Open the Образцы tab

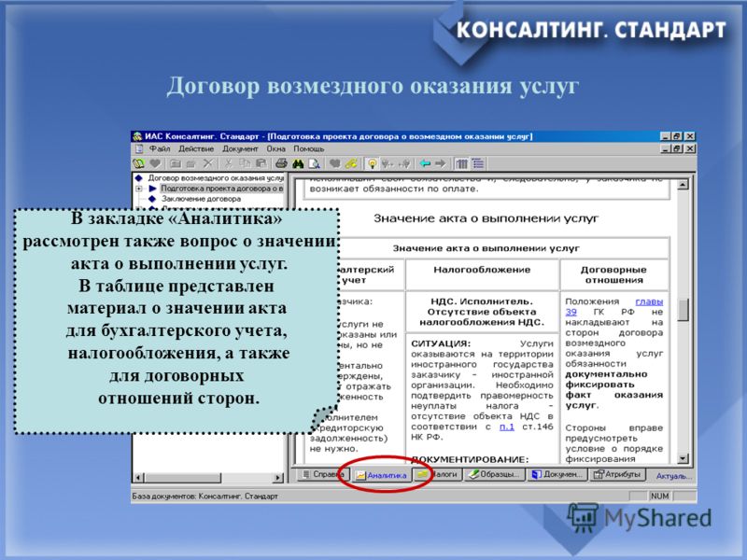pos(494,474)
